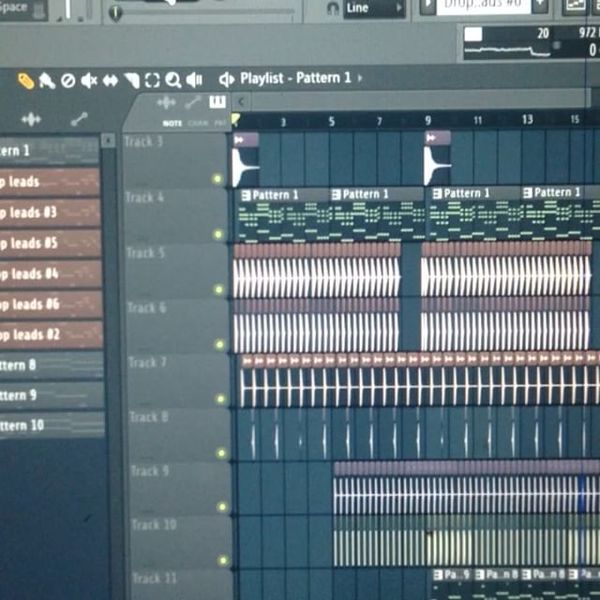600x600 pixels.
Task: Show audio clips in left picker
Action: [31, 120]
